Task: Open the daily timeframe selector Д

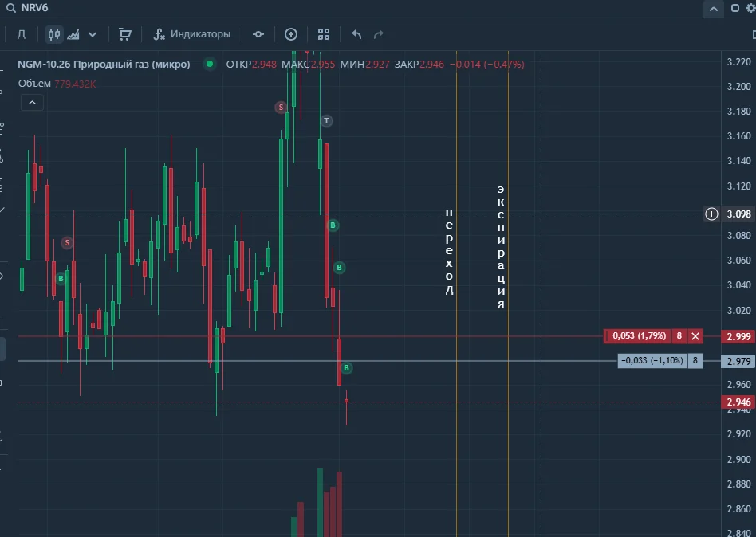Action: coord(22,34)
